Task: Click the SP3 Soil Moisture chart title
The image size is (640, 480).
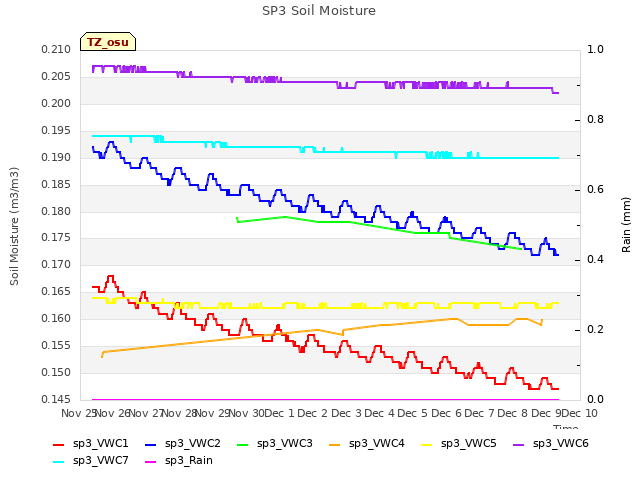Action: pyautogui.click(x=319, y=11)
